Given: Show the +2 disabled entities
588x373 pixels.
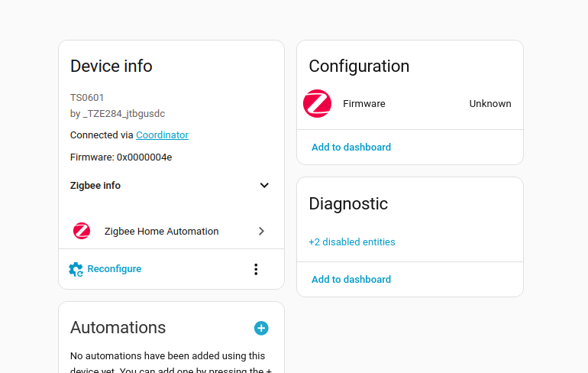Looking at the screenshot, I should 352,242.
